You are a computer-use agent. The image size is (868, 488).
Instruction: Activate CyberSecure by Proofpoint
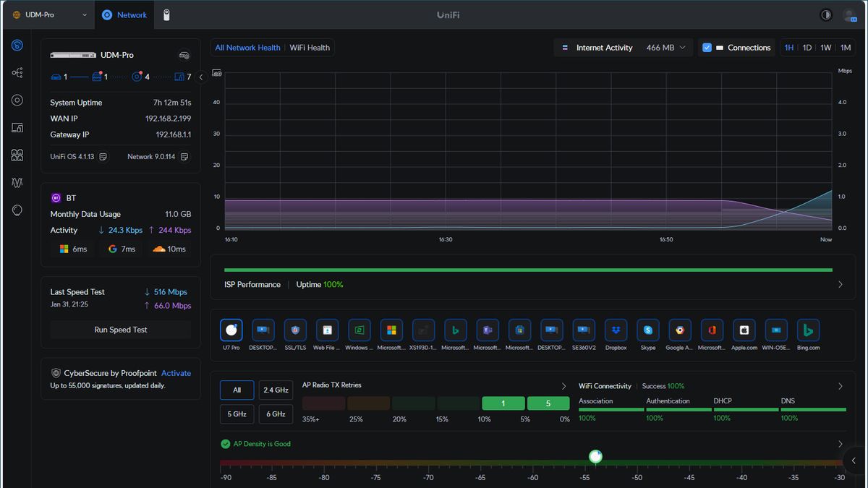point(176,373)
